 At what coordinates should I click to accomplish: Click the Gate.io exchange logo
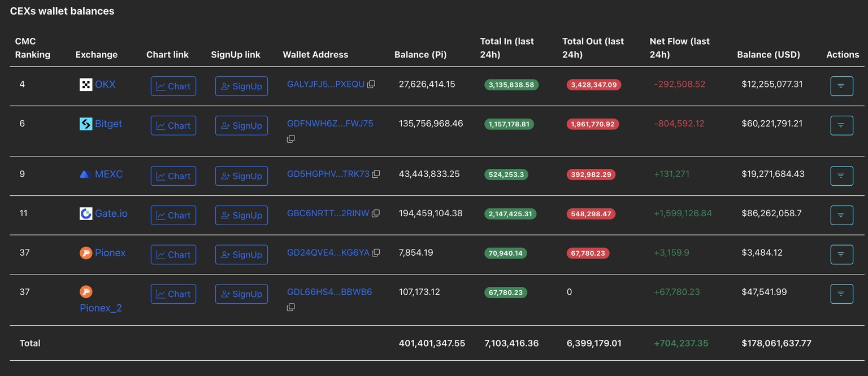point(86,213)
